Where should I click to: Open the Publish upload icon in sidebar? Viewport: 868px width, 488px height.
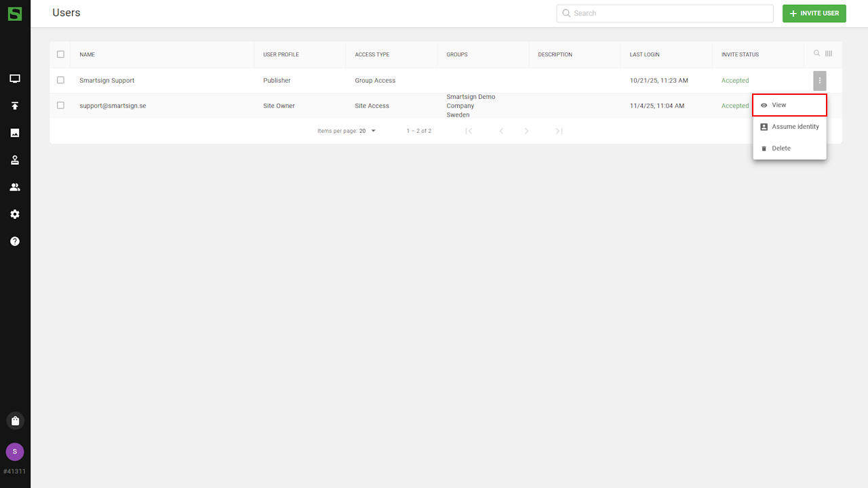[x=15, y=106]
